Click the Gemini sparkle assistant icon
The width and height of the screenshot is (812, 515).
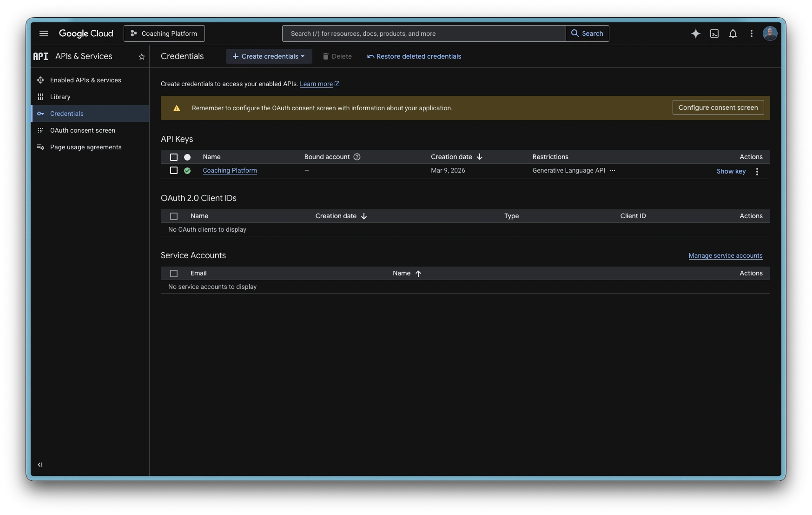[695, 33]
